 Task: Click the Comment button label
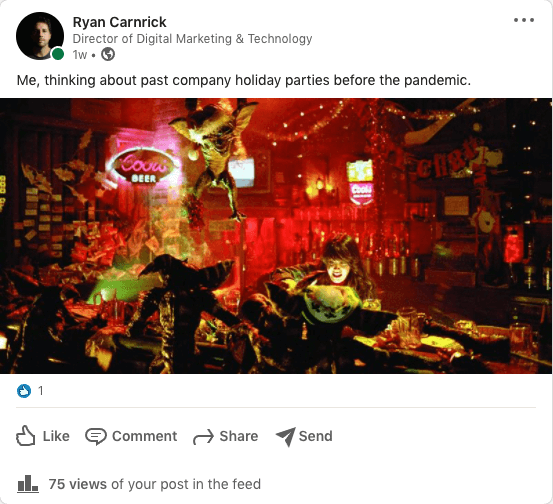[144, 436]
